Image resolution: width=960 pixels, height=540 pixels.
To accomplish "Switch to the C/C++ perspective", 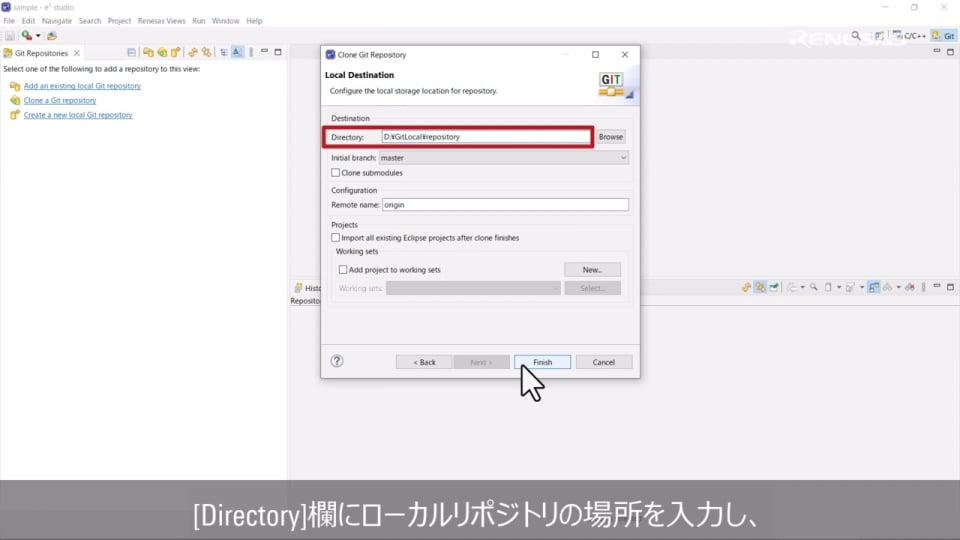I will coord(910,35).
